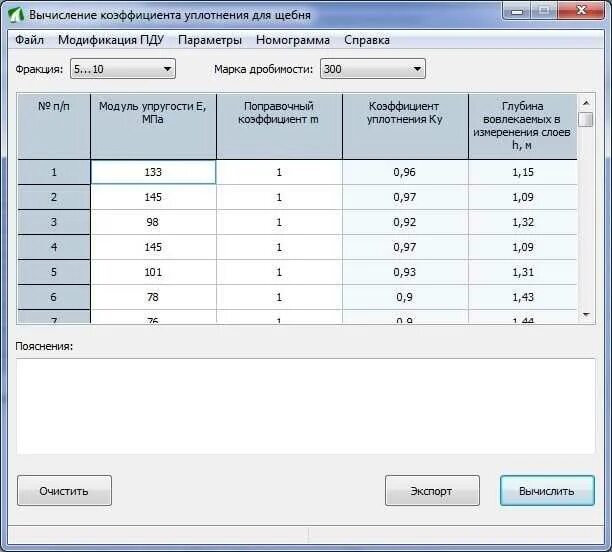
Task: Click inside the Пояснения text area
Action: click(x=306, y=406)
